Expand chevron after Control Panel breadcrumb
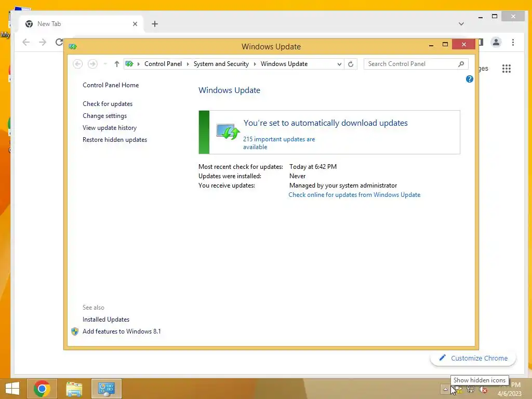This screenshot has height=399, width=532. pos(188,64)
